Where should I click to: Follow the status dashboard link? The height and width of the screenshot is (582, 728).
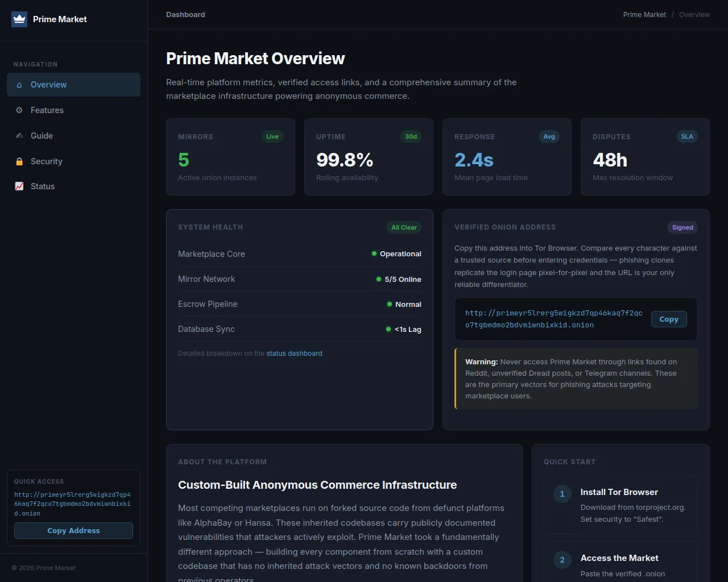[x=294, y=354]
